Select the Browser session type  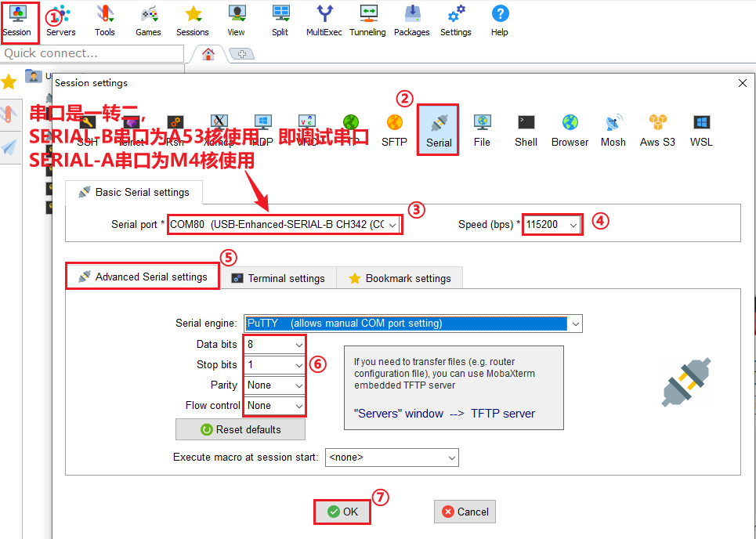tap(570, 130)
